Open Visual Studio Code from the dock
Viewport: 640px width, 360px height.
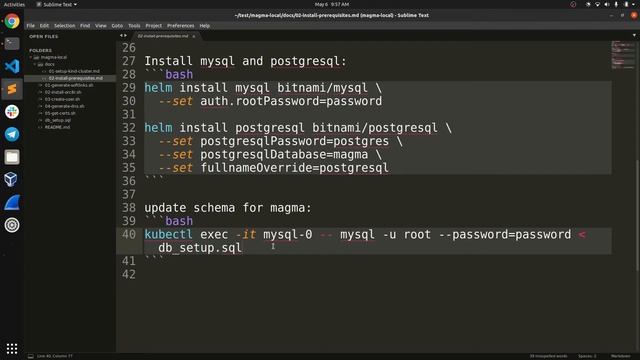[12, 66]
